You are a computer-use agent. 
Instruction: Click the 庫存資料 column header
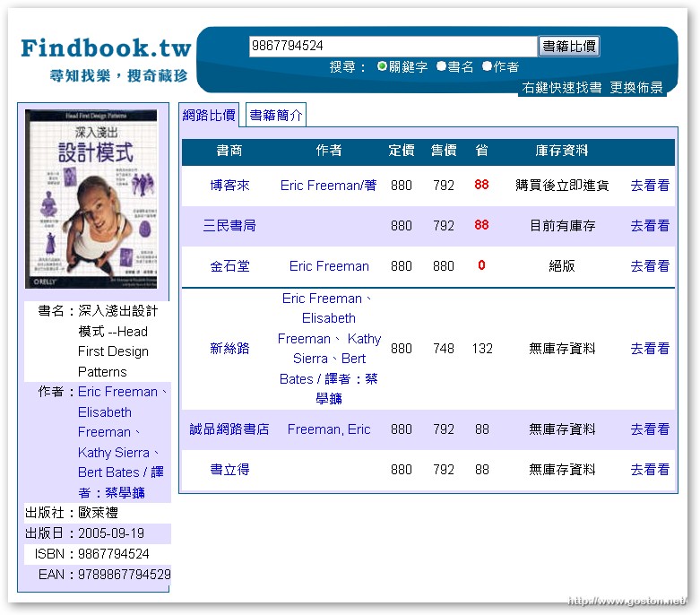tap(562, 151)
